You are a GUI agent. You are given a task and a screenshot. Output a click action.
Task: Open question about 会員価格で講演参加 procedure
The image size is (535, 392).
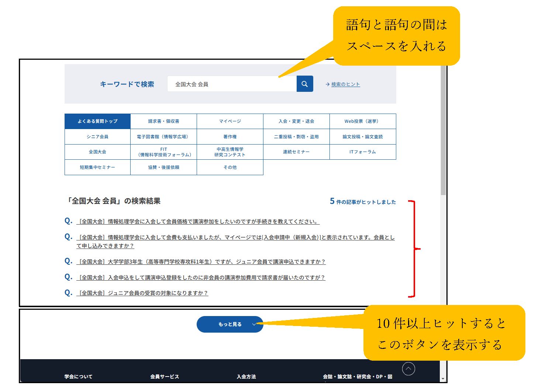click(x=198, y=222)
